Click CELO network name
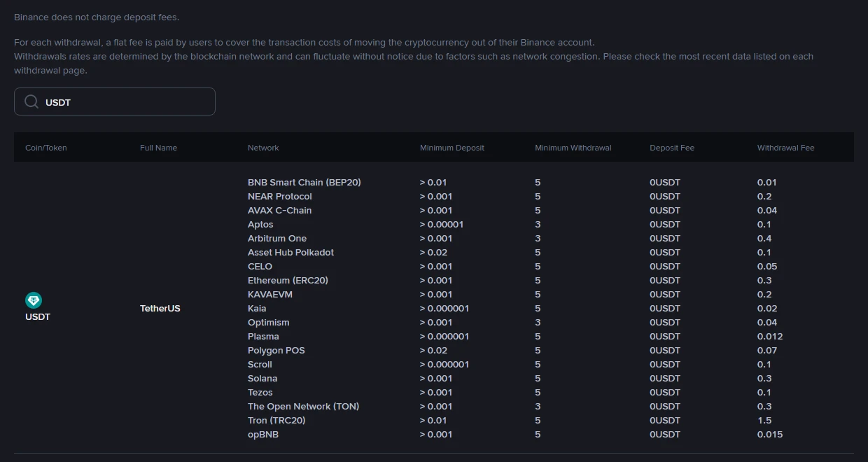The width and height of the screenshot is (868, 462). [260, 267]
